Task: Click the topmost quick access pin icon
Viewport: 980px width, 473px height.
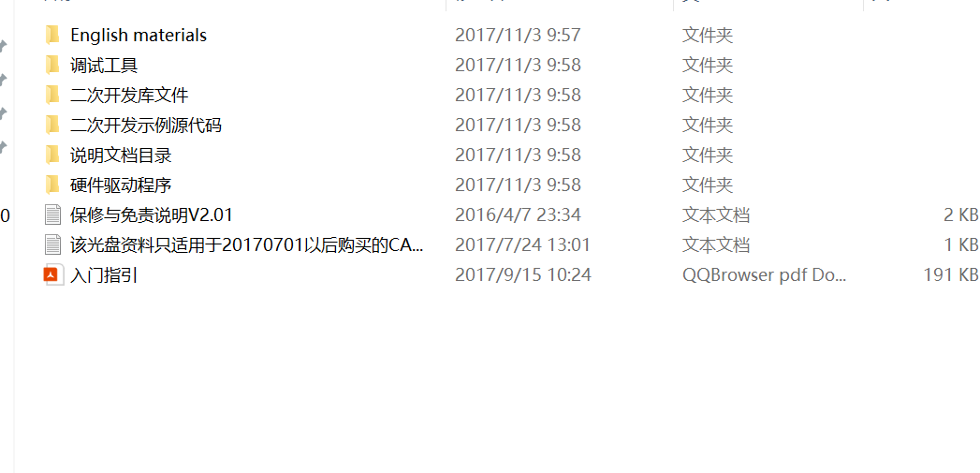Action: pyautogui.click(x=4, y=46)
